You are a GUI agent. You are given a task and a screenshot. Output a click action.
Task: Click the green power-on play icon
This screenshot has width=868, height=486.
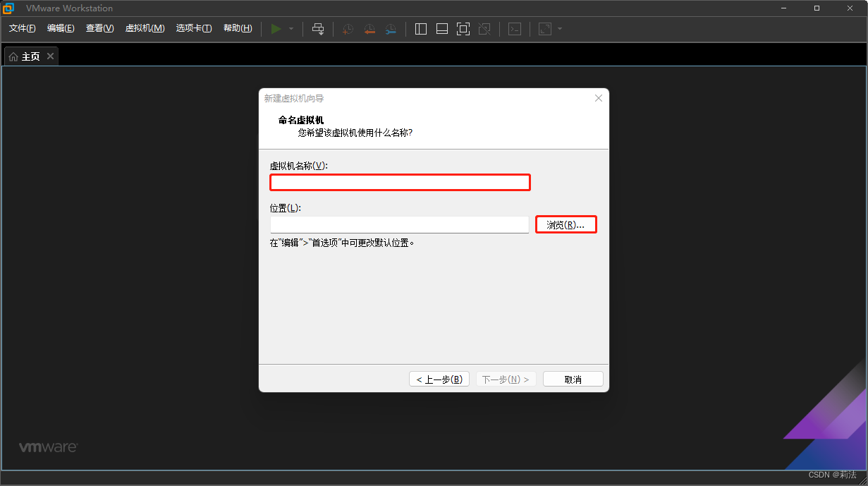(x=276, y=29)
